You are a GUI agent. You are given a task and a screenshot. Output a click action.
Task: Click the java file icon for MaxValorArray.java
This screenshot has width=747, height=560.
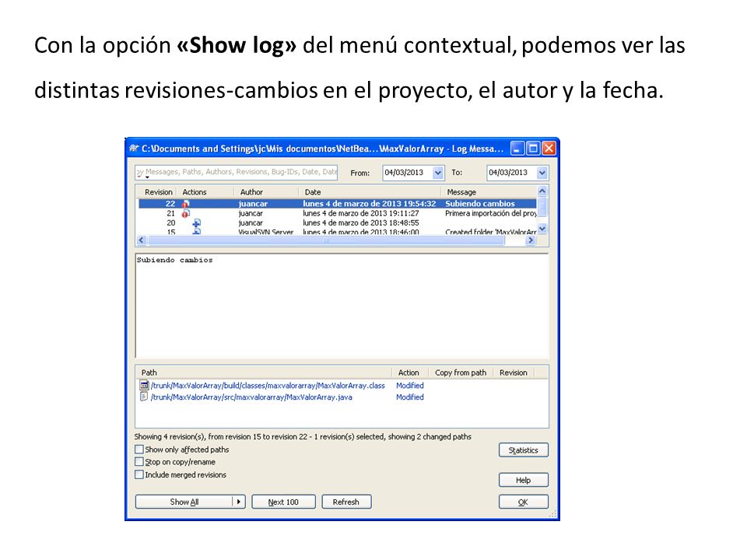(145, 397)
